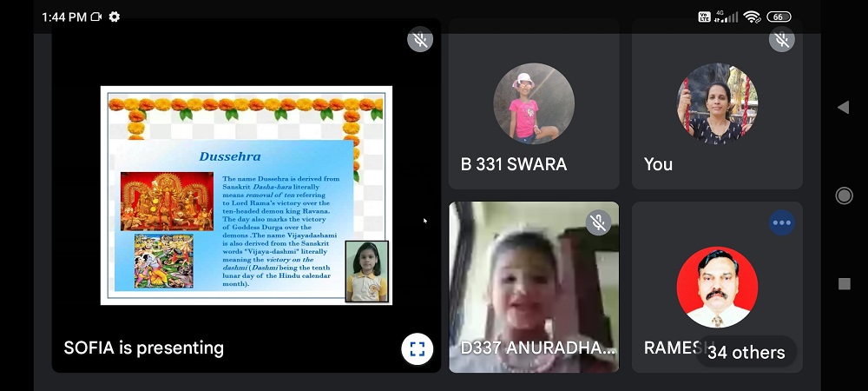Open three-dot options on RAMESH's tile
Screen dimensions: 868x391
(x=781, y=222)
